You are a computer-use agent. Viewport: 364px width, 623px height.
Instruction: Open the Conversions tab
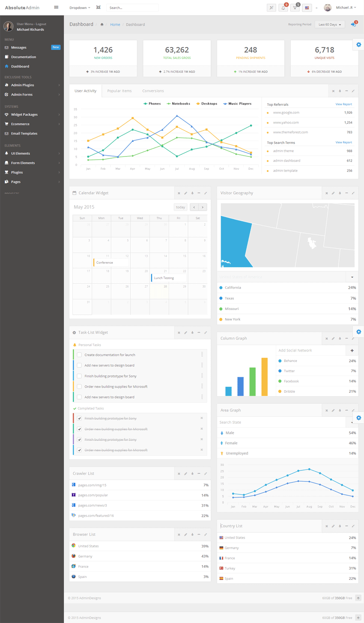coord(153,91)
